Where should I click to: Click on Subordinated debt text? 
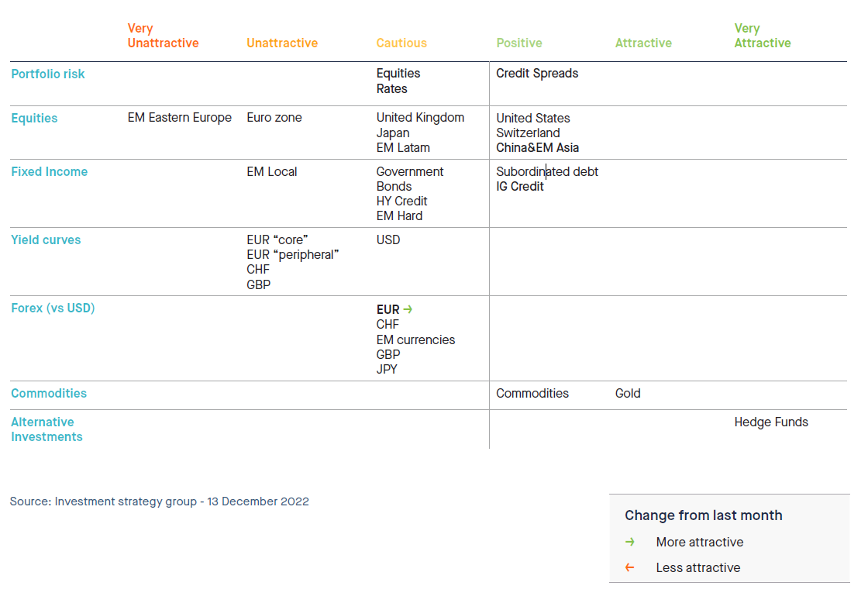tap(547, 172)
